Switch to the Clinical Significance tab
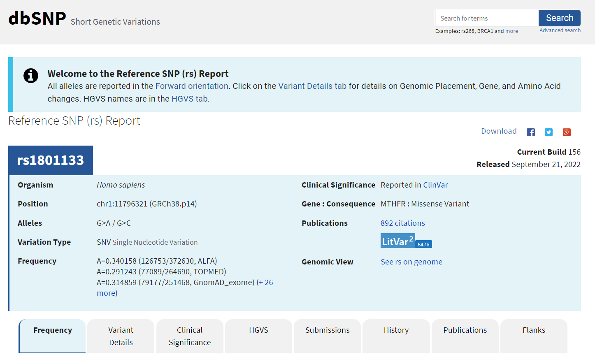Image resolution: width=595 pixels, height=364 pixels. point(190,336)
